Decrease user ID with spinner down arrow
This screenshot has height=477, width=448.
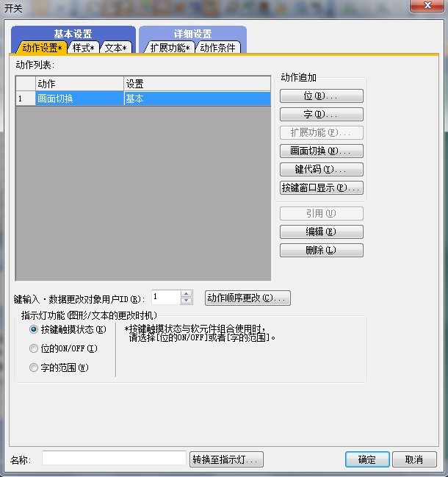(186, 301)
